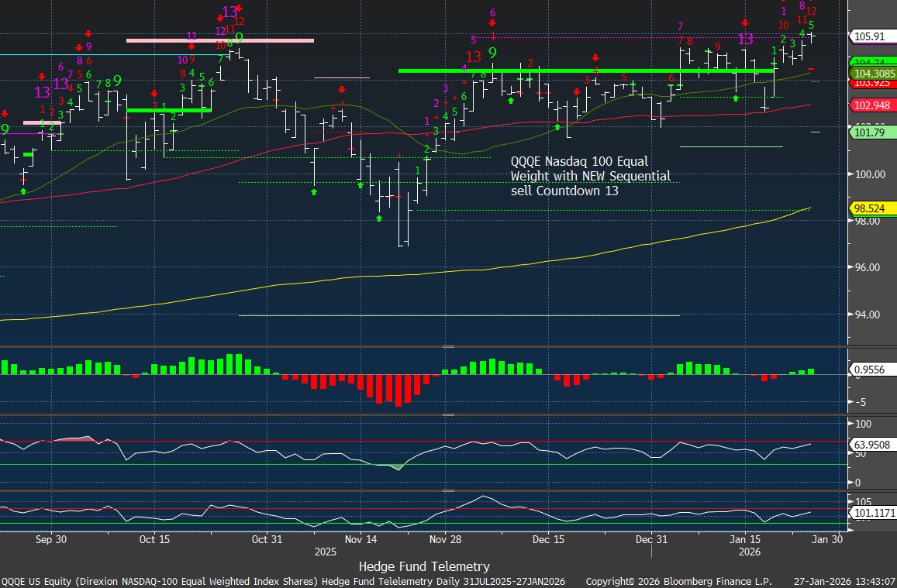This screenshot has height=588, width=897.
Task: Click the large magenta 13 at October peak
Action: pos(229,12)
